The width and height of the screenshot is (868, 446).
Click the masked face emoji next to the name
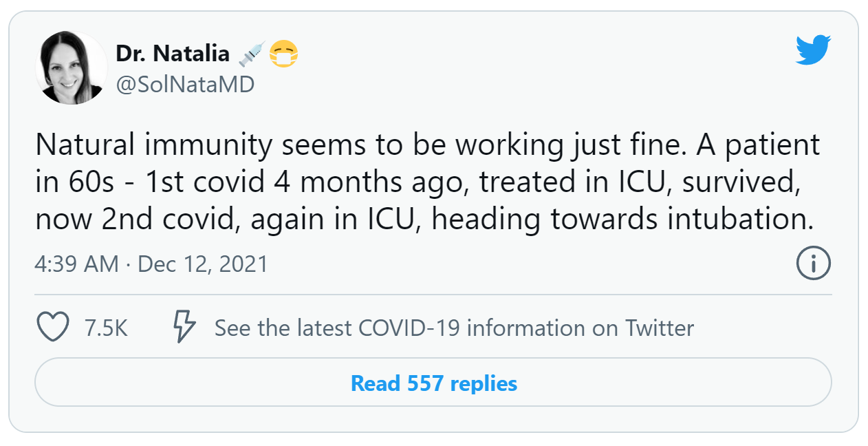click(x=283, y=52)
